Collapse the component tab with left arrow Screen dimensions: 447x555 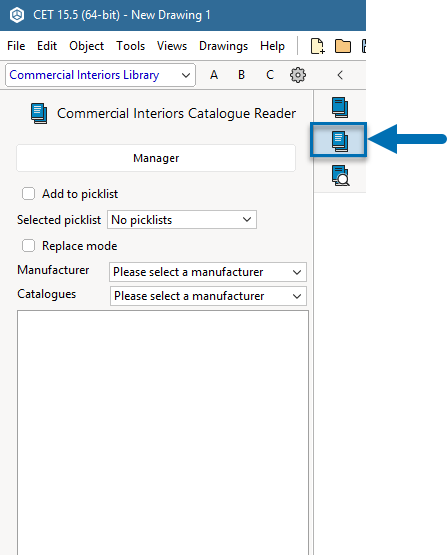(340, 75)
